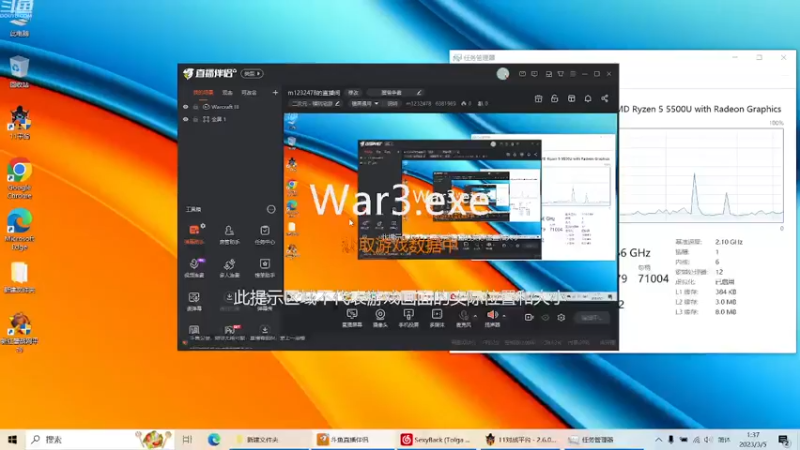800x450 pixels.
Task: Expand the microphone options arrow
Action: [475, 316]
